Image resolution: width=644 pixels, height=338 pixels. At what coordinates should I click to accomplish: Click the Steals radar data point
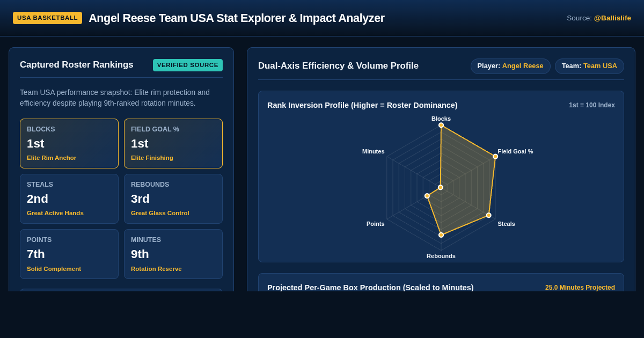point(489,215)
